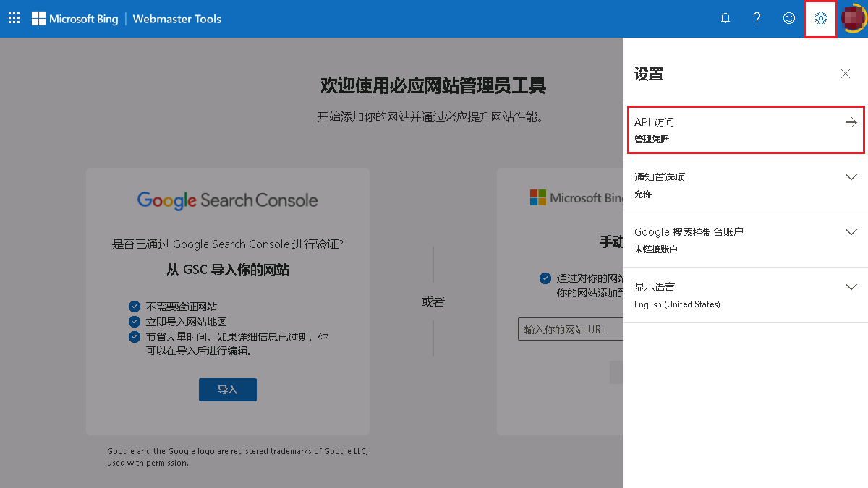The image size is (868, 488).
Task: Click 立即导入网站地图 check icon
Action: pos(134,322)
